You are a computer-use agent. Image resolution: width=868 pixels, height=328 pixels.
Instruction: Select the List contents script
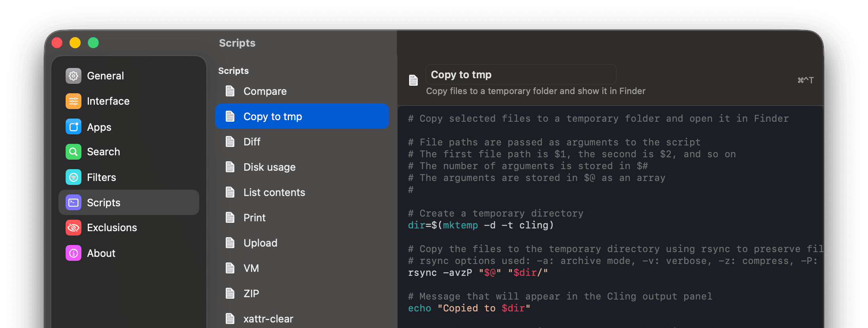click(302, 192)
